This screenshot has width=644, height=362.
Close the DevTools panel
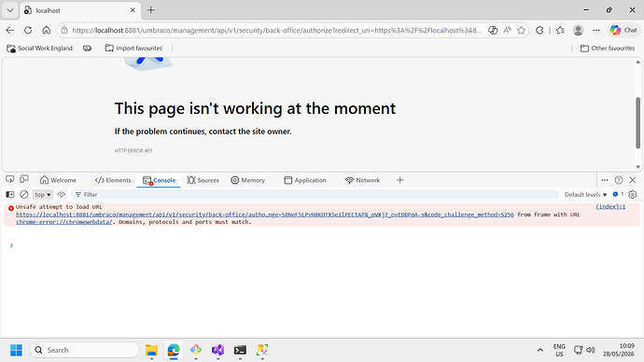pyautogui.click(x=633, y=180)
